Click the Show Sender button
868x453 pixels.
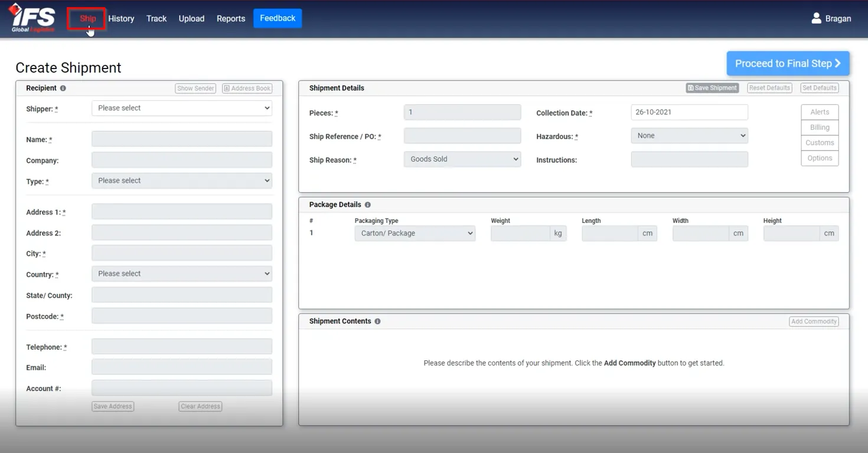195,88
